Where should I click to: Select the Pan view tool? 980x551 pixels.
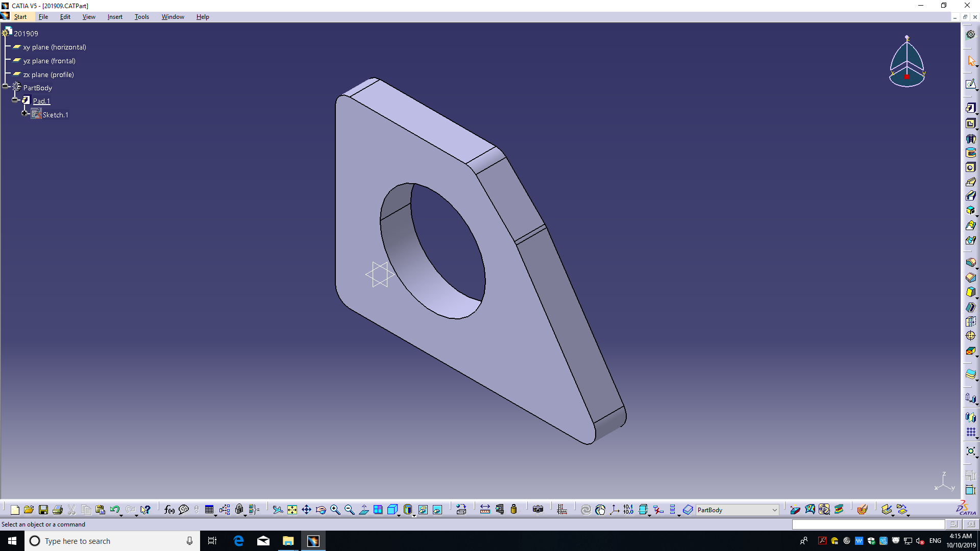tap(306, 510)
